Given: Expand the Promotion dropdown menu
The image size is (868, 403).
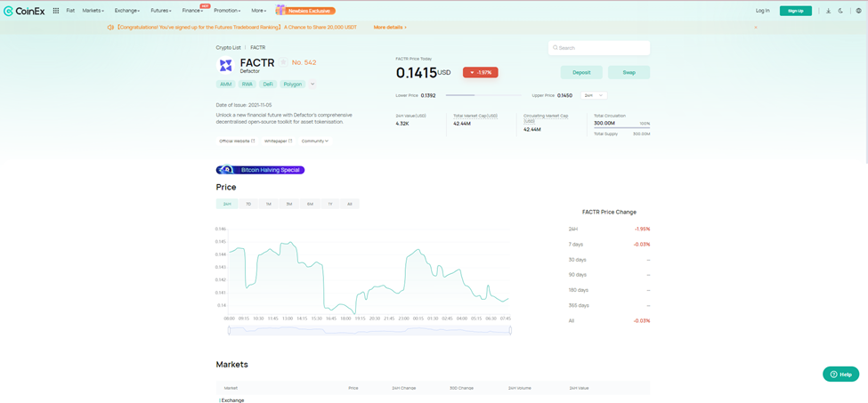Looking at the screenshot, I should [x=227, y=11].
